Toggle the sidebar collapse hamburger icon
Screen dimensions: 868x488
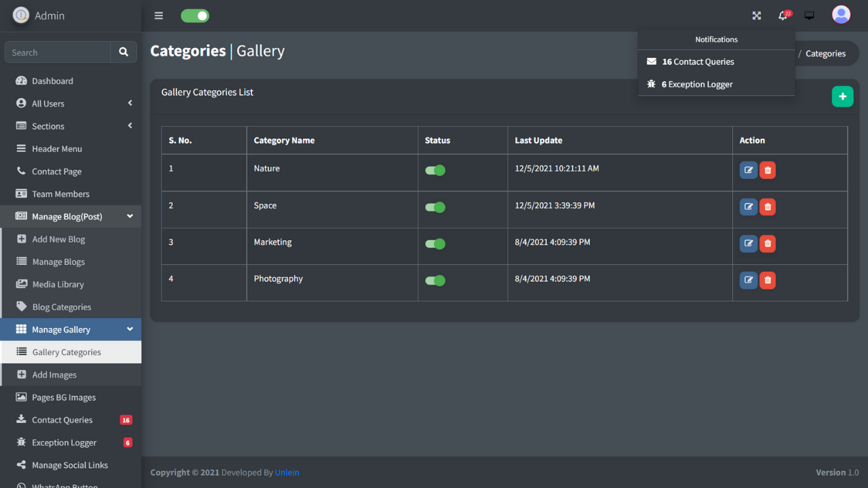[158, 16]
